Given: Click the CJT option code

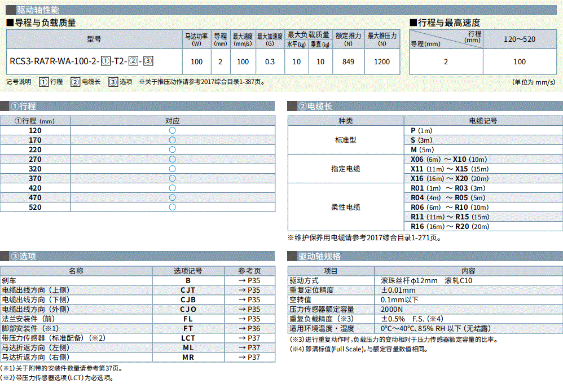Looking at the screenshot, I should (188, 290).
